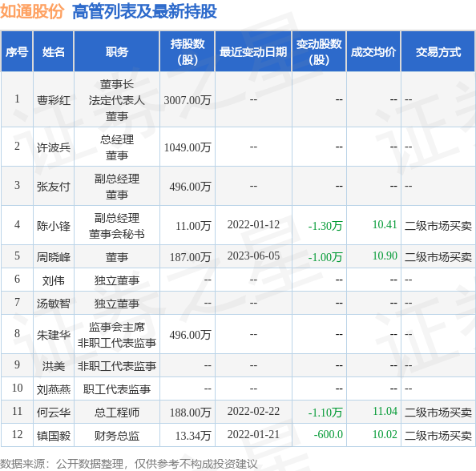Click 汤敏智's position 独立董事

point(117,303)
